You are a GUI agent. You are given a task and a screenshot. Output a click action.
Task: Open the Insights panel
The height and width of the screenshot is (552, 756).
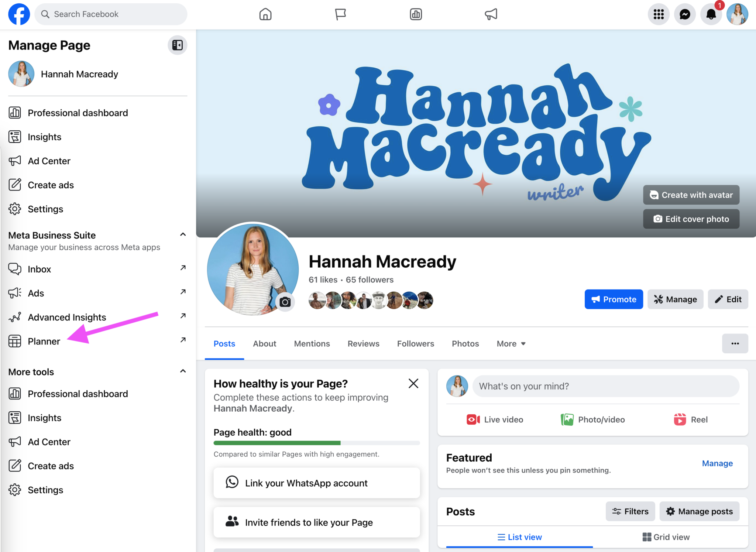[x=44, y=137]
